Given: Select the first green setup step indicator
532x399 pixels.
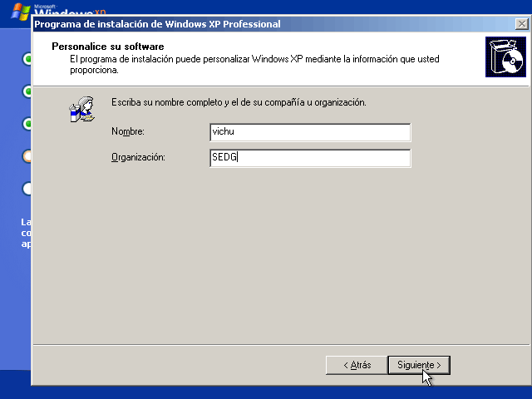Looking at the screenshot, I should [27, 59].
